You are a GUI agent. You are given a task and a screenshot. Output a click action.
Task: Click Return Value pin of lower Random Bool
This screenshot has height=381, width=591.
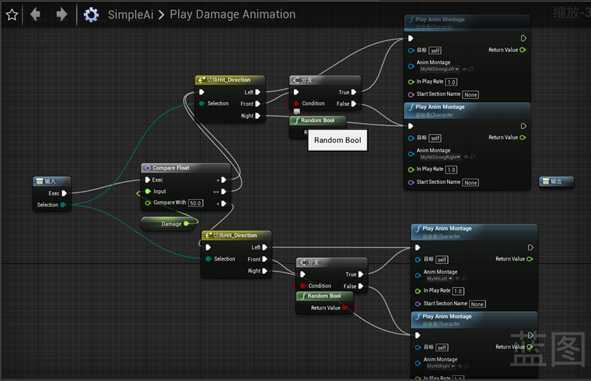(x=345, y=308)
